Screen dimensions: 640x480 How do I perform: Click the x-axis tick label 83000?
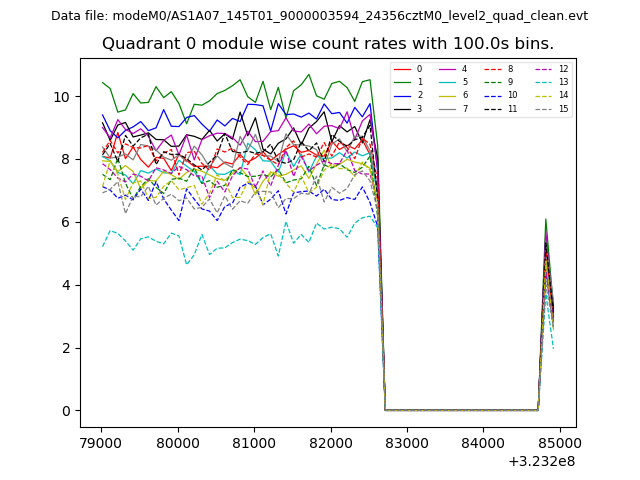click(x=407, y=443)
